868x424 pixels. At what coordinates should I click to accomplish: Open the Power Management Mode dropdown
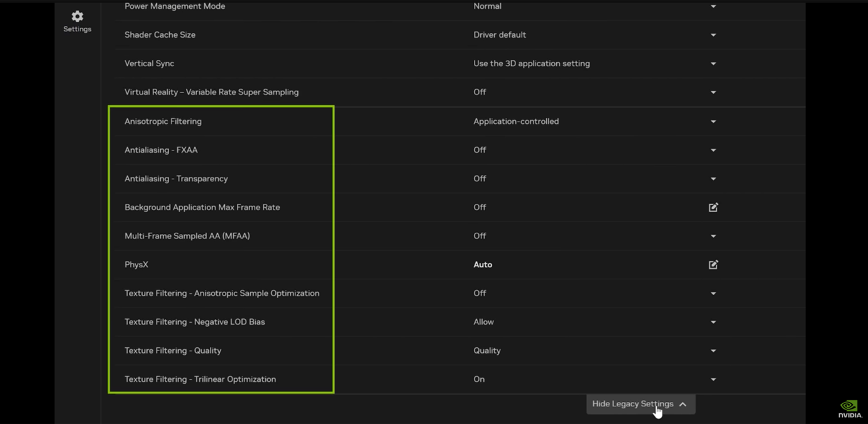713,6
